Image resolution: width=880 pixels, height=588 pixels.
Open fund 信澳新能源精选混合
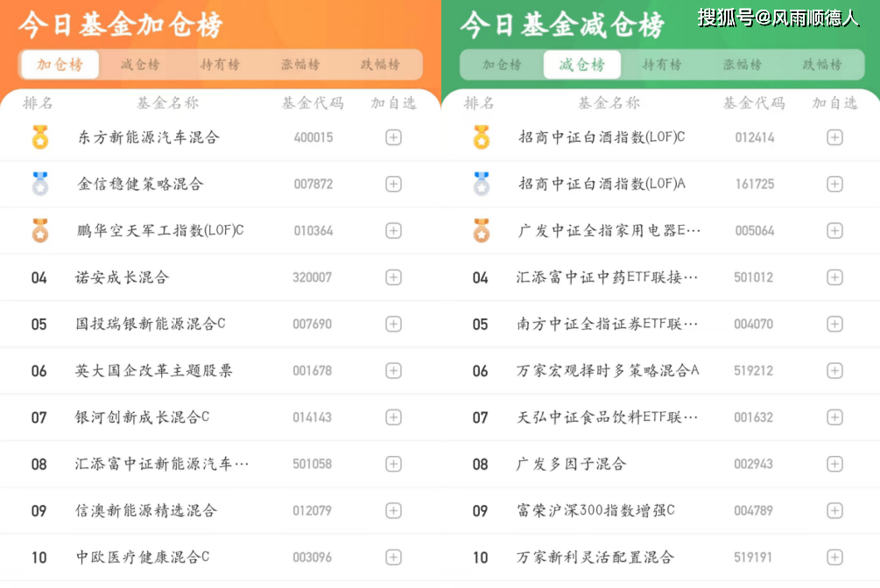coord(146,511)
